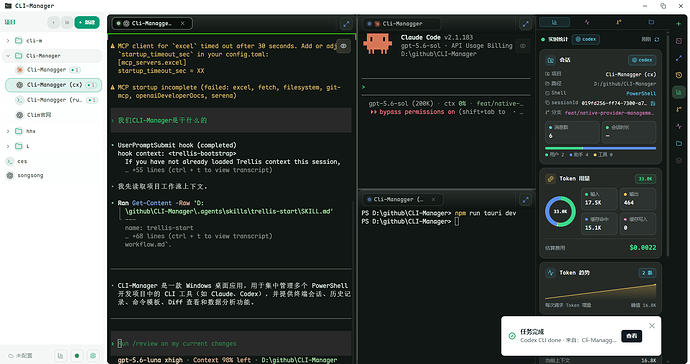The image size is (690, 364).
Task: Click the 查看 button in the toast notification
Action: tap(631, 336)
